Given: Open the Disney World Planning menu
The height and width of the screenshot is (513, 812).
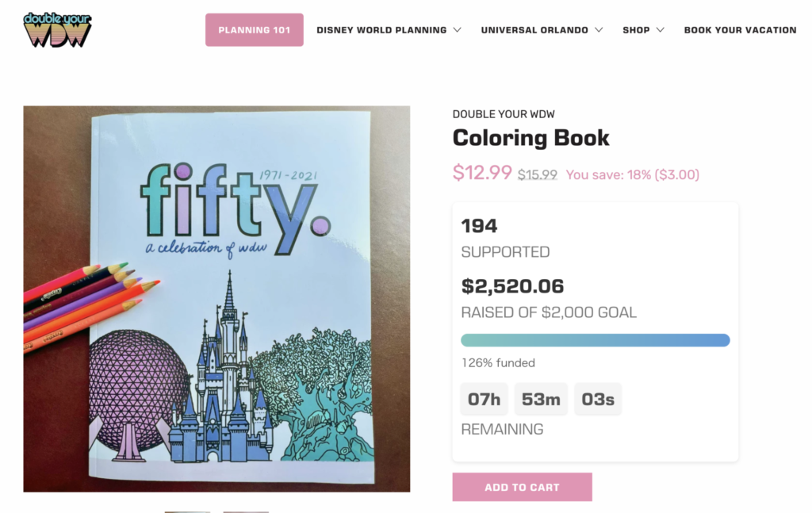Looking at the screenshot, I should tap(381, 30).
